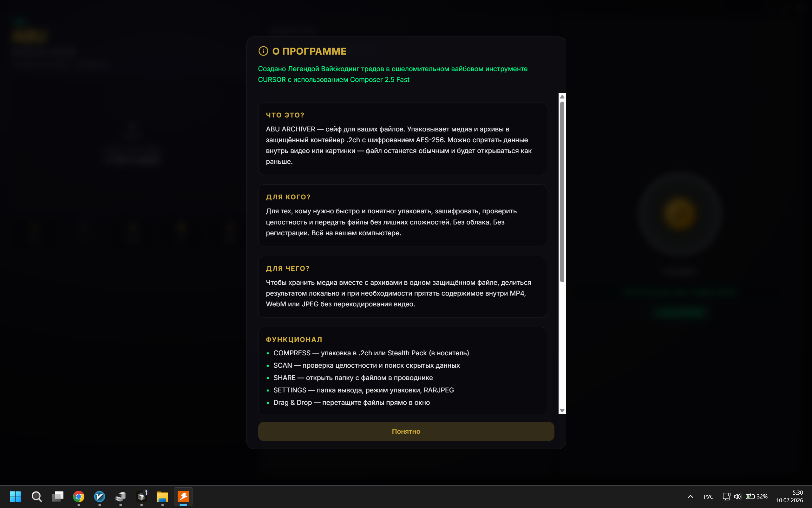Viewport: 812px width, 508px height.
Task: Click the paragraph beginning ABU ARCHIVER — сейф
Action: pos(399,145)
